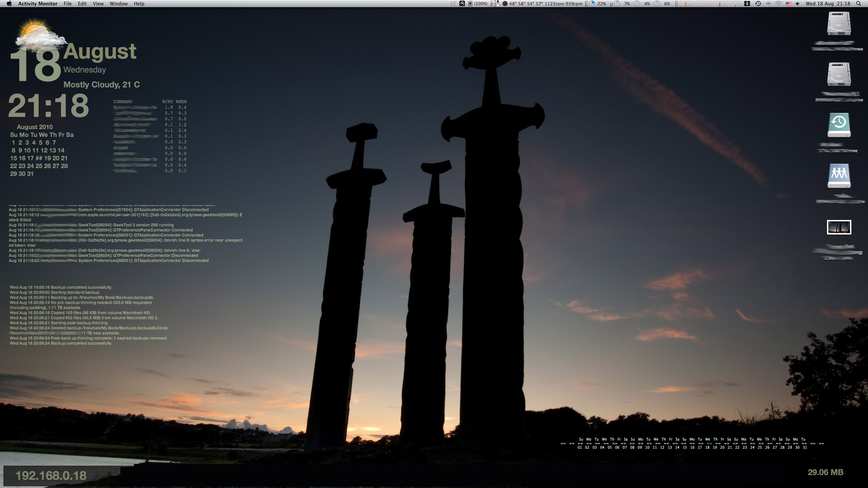Image resolution: width=868 pixels, height=488 pixels.
Task: Open the View menu
Action: (98, 4)
